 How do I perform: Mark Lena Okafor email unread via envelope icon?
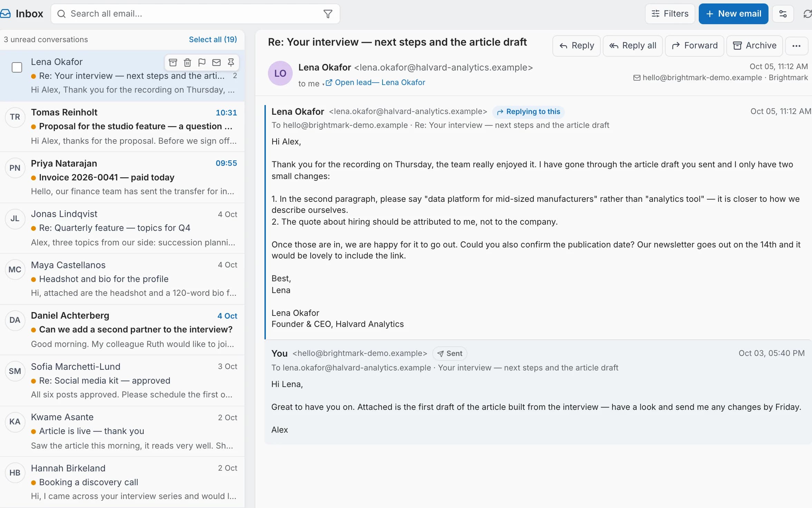point(216,63)
